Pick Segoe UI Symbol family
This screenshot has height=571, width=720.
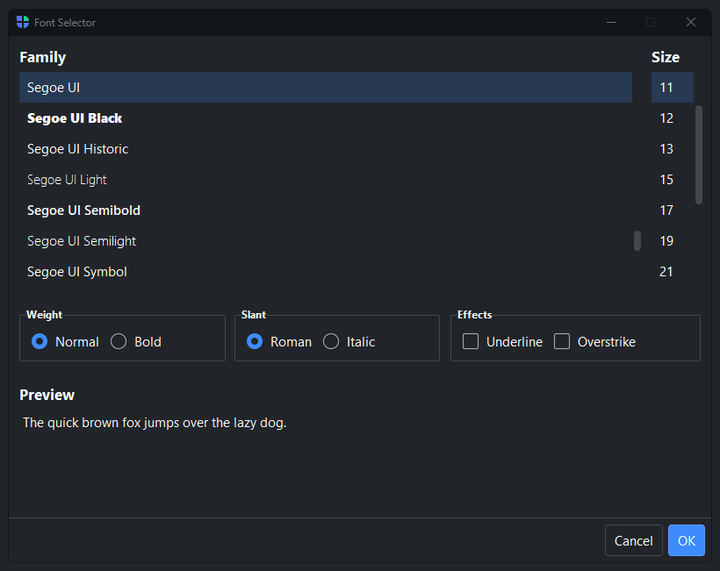[326, 272]
